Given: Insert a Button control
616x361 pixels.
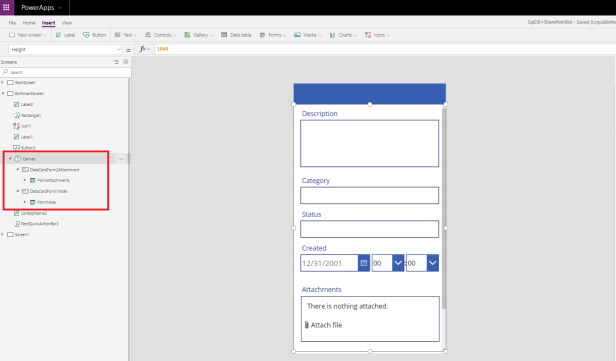Looking at the screenshot, I should pos(94,35).
